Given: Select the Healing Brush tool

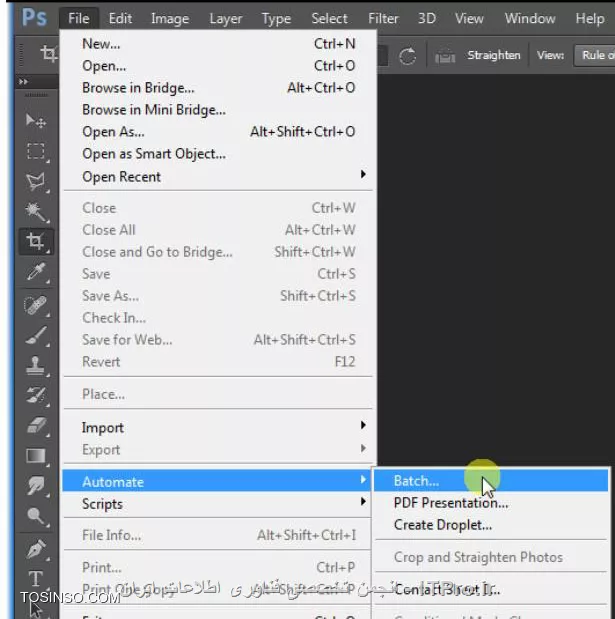Looking at the screenshot, I should [x=36, y=305].
